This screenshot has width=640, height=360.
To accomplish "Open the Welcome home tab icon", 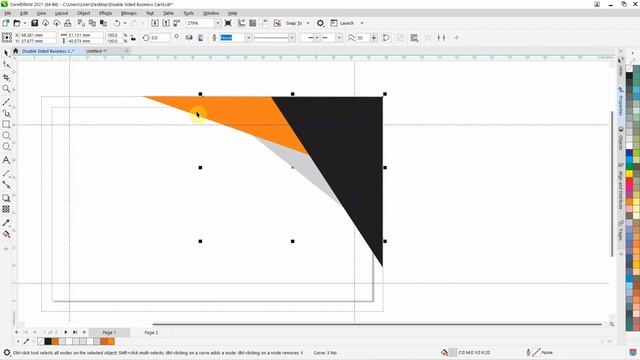I will (x=16, y=51).
